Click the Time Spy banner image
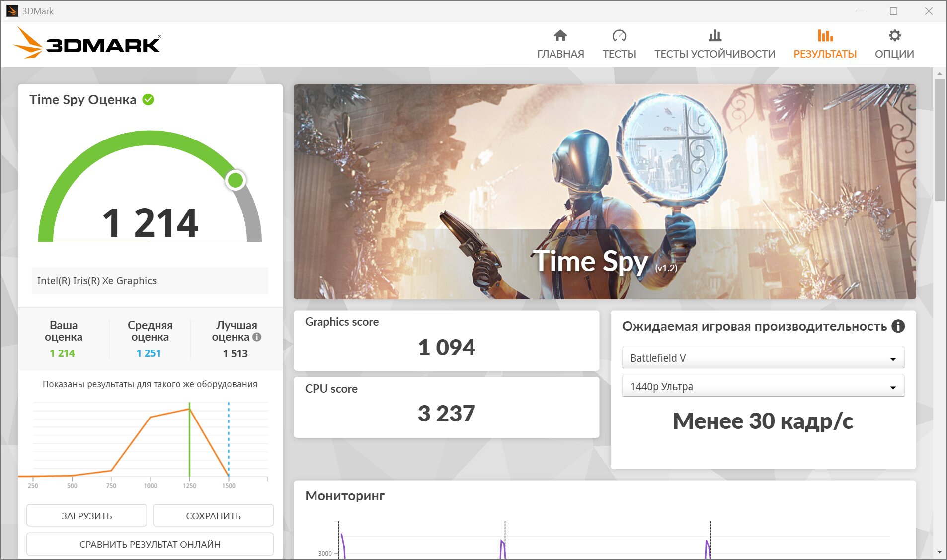The image size is (947, 560). [605, 192]
